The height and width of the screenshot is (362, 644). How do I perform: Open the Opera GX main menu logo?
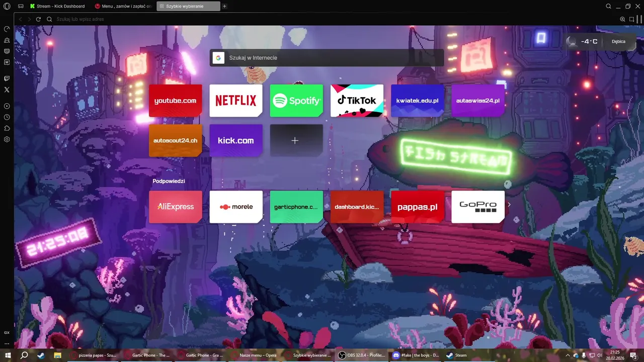pos(7,6)
